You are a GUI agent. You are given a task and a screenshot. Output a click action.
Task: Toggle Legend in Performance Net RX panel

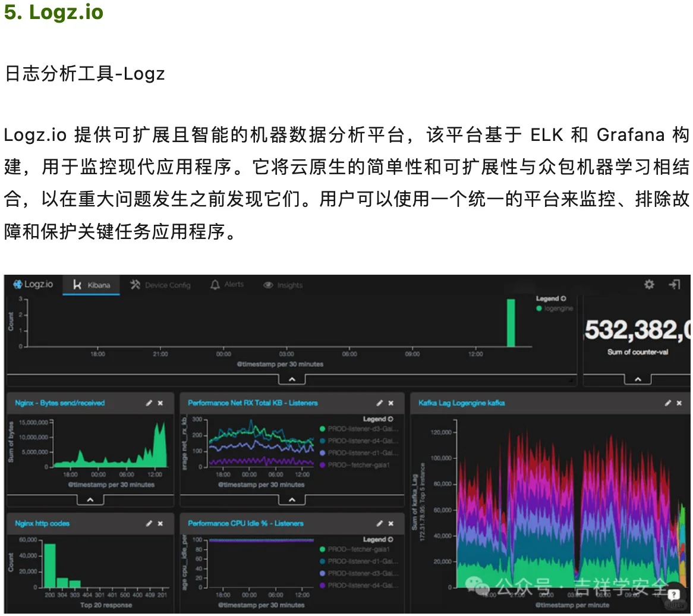tap(378, 419)
